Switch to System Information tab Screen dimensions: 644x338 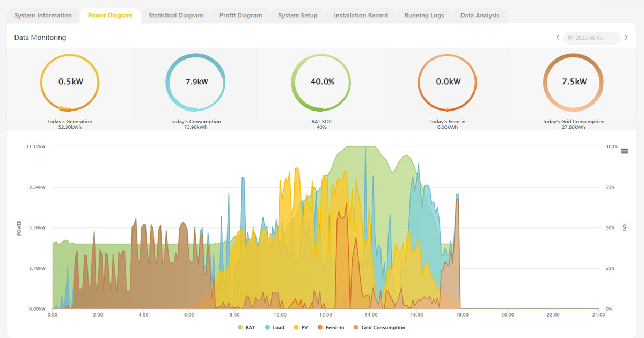tap(43, 16)
